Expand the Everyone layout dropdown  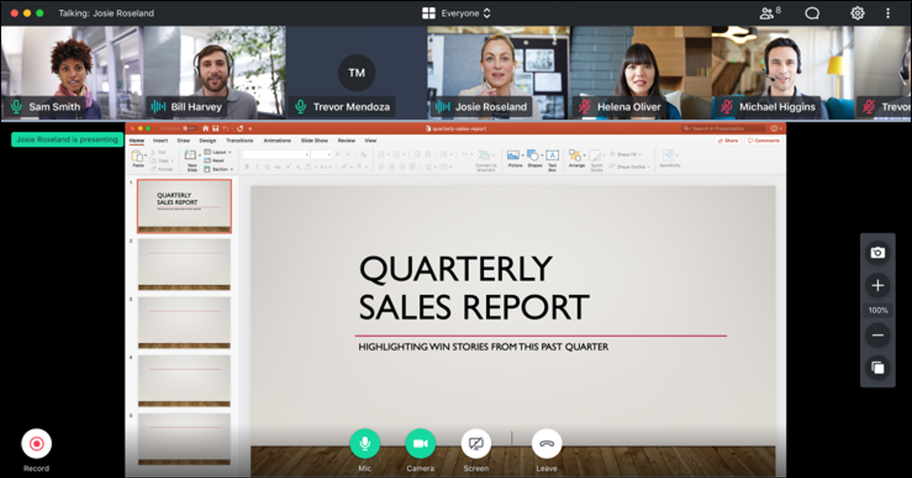457,13
